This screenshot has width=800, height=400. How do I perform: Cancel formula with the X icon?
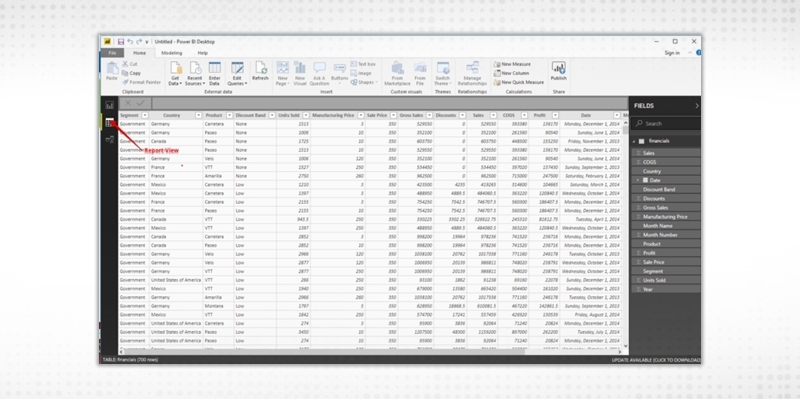pyautogui.click(x=128, y=104)
